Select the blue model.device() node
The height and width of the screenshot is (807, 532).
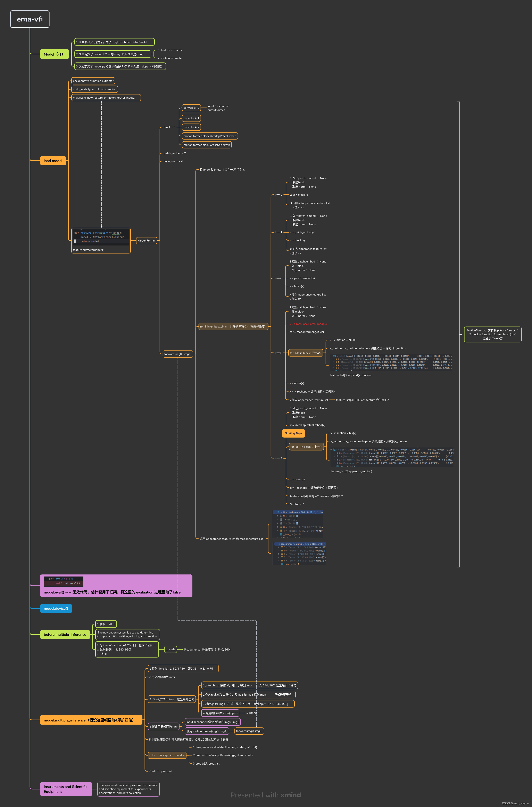(56, 608)
